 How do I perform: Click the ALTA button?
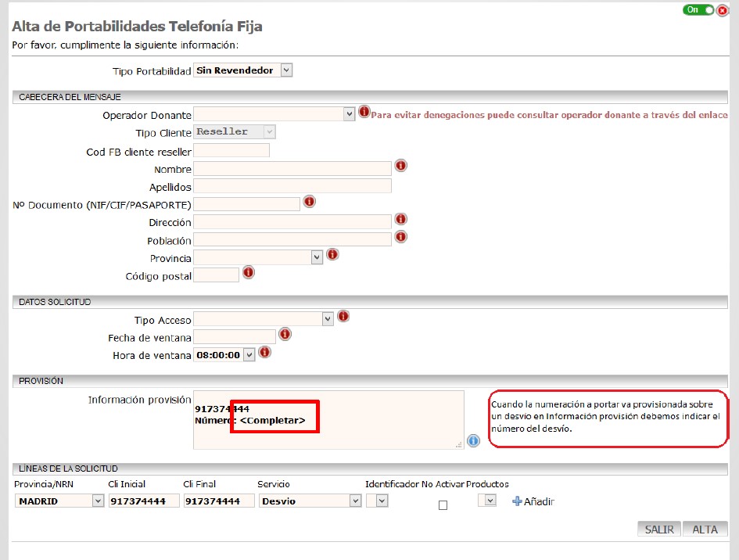705,529
